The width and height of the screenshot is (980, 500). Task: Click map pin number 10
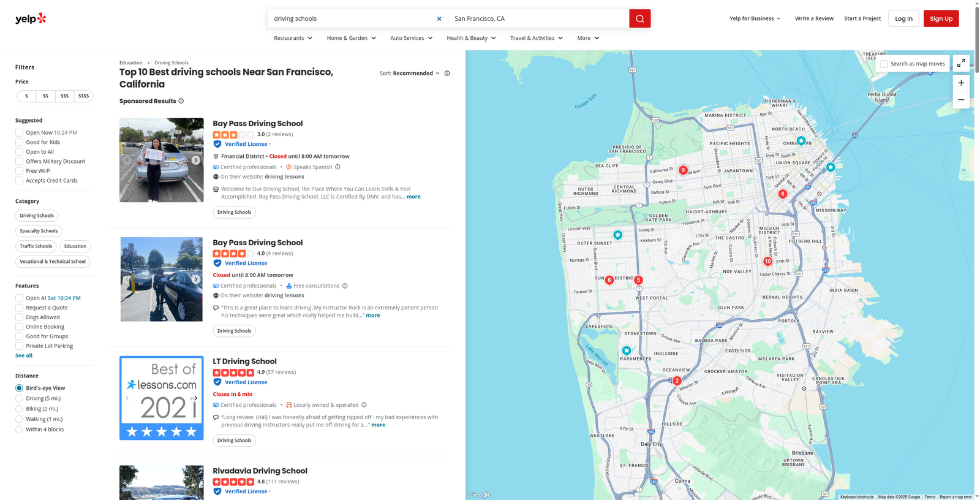(x=767, y=262)
